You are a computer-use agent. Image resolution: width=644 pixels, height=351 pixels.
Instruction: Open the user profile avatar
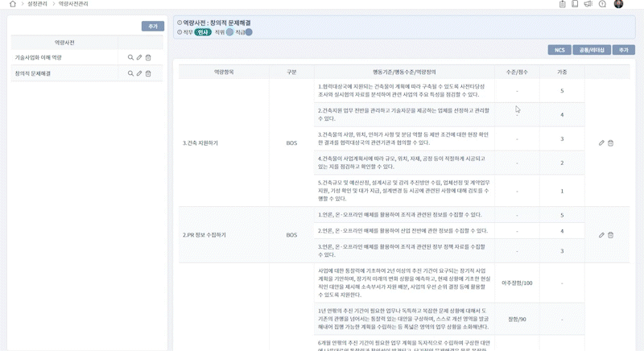coord(618,4)
